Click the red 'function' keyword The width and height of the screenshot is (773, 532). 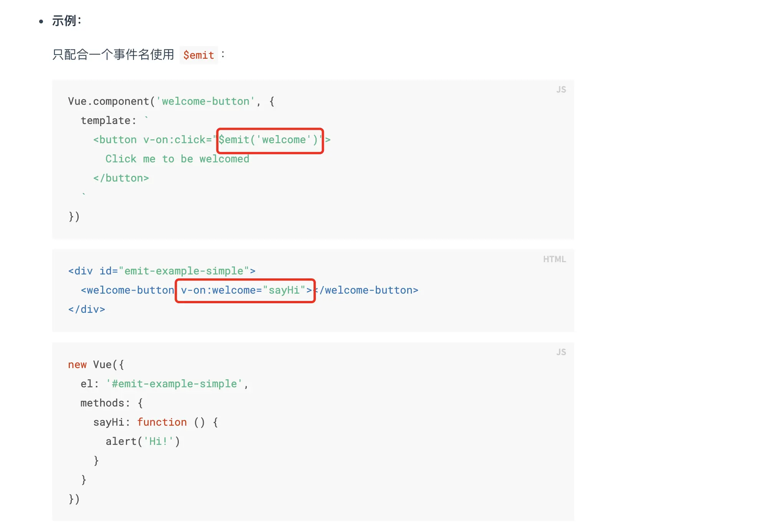(x=162, y=422)
